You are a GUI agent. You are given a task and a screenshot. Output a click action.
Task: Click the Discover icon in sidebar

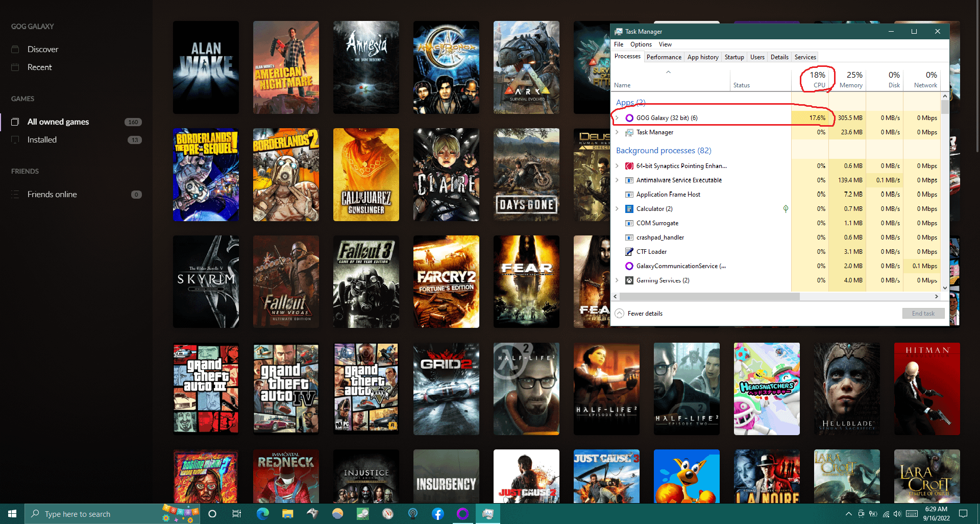coord(15,50)
